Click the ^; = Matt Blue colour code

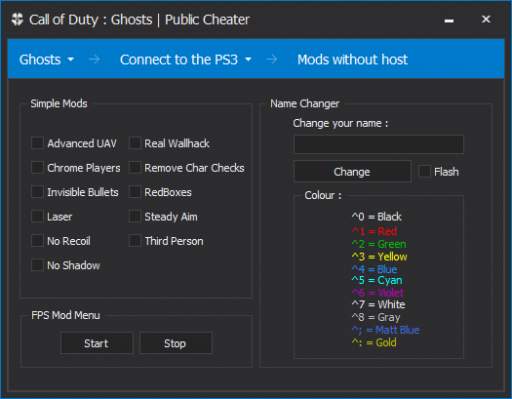[385, 330]
